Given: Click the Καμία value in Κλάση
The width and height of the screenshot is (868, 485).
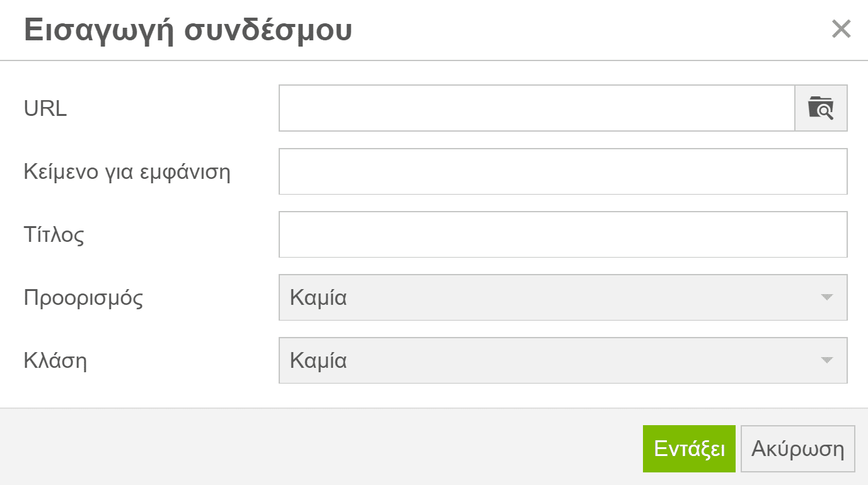Looking at the screenshot, I should 318,360.
